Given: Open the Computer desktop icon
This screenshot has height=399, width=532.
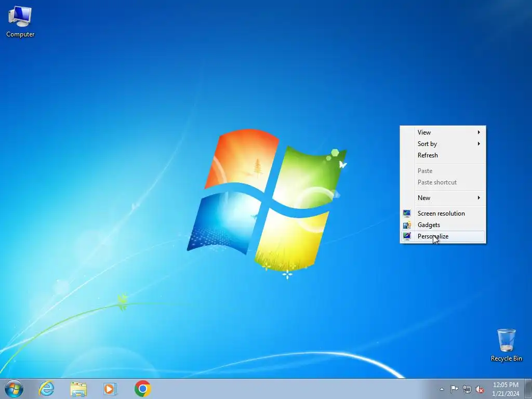Looking at the screenshot, I should coord(20,22).
